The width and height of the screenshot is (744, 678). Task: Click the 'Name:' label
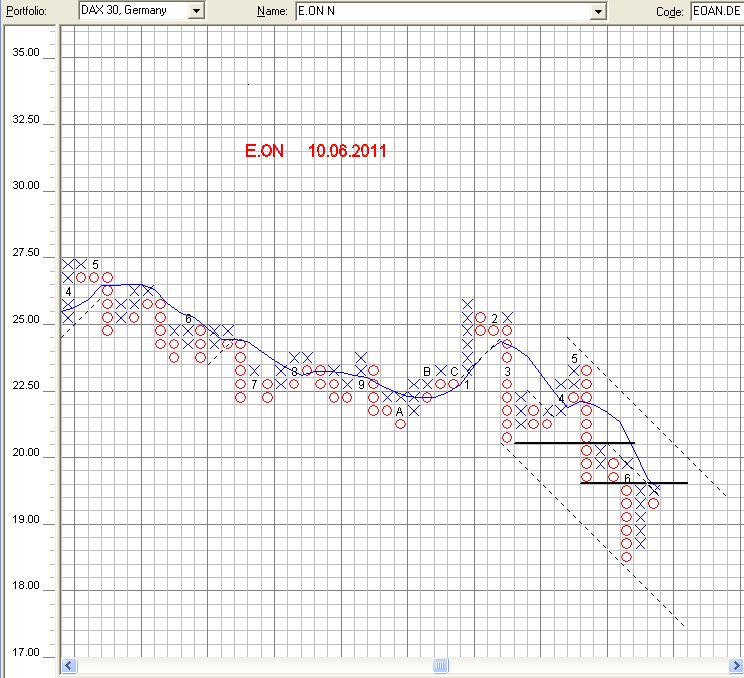(272, 11)
